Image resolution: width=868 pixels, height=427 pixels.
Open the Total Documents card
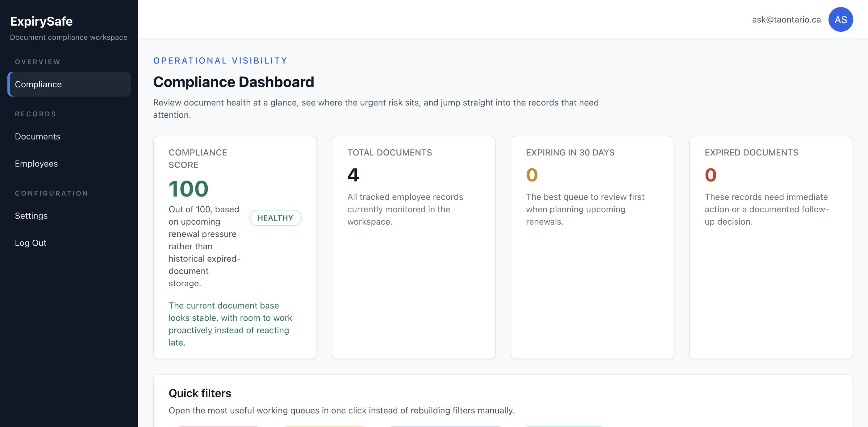(x=413, y=247)
